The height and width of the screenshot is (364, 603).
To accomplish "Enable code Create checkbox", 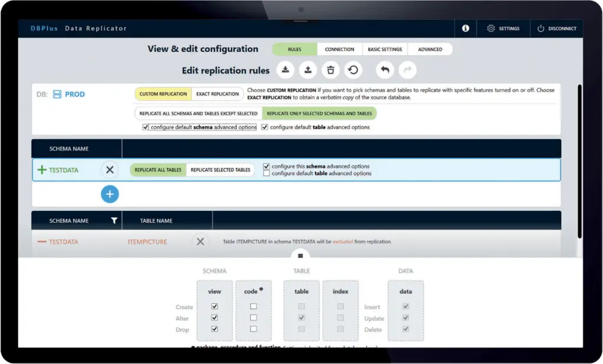I will 253,306.
